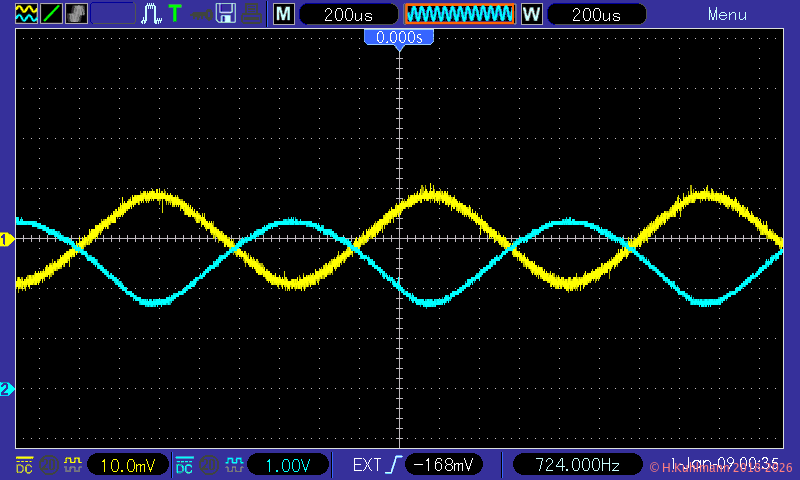This screenshot has height=480, width=800.
Task: Open the channel 2 1.00V scale field
Action: (289, 465)
